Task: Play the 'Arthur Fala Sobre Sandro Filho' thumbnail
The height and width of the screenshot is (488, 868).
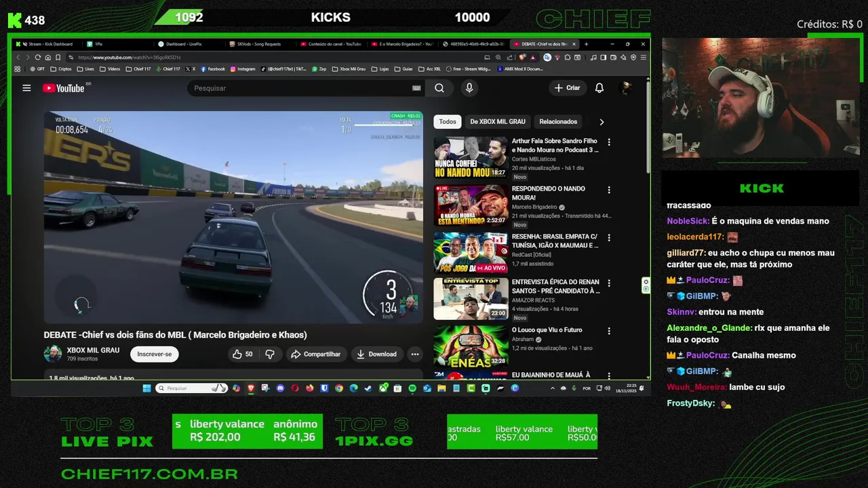Action: 471,157
